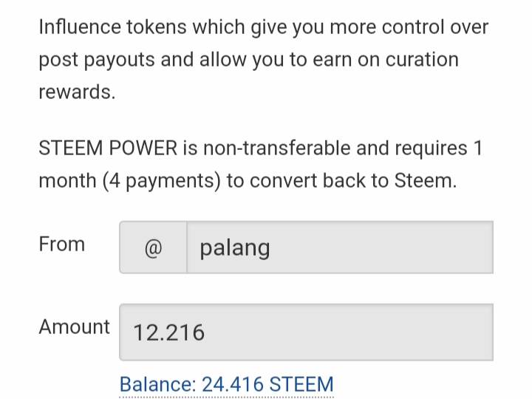
Task: Click the From label
Action: [62, 245]
